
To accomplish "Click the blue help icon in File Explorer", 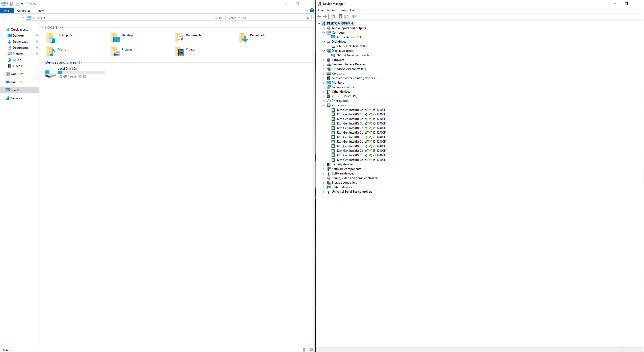I will pyautogui.click(x=312, y=11).
